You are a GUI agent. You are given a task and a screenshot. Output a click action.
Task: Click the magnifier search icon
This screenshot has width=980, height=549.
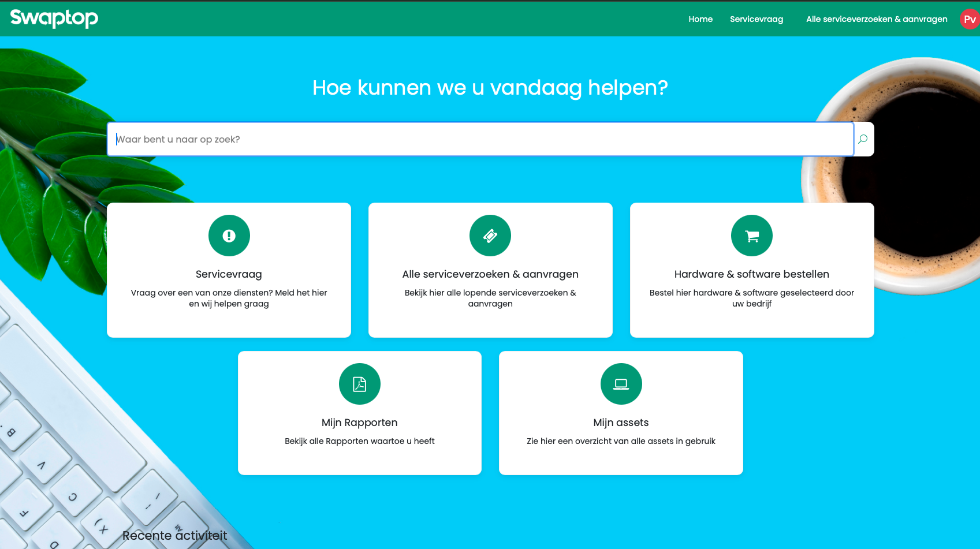[863, 139]
